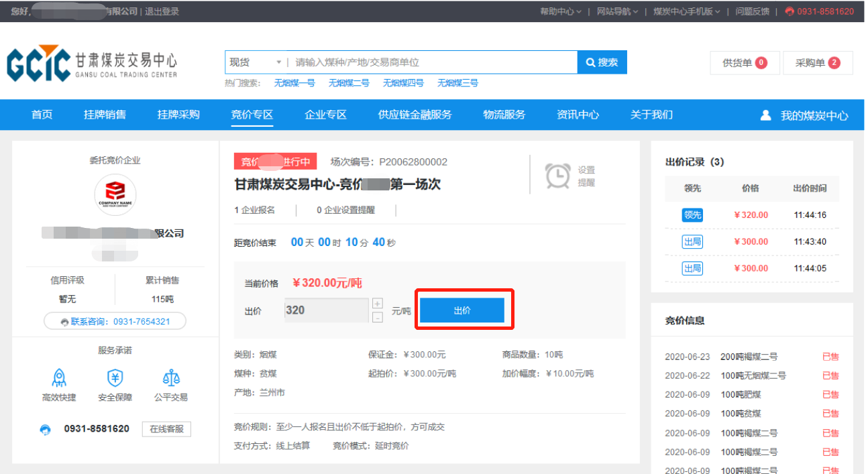Open the 挂牌采购 nav tab
This screenshot has height=474, width=868.
click(178, 115)
